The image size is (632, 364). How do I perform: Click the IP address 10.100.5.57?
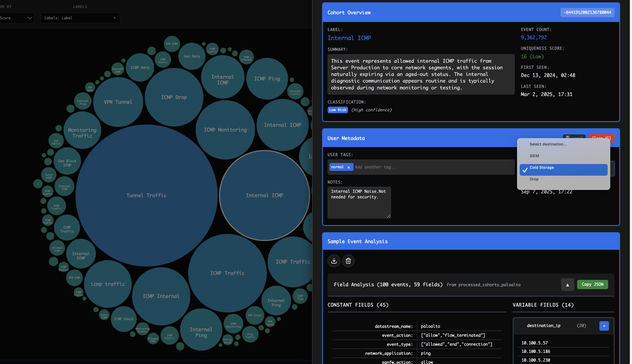534,343
